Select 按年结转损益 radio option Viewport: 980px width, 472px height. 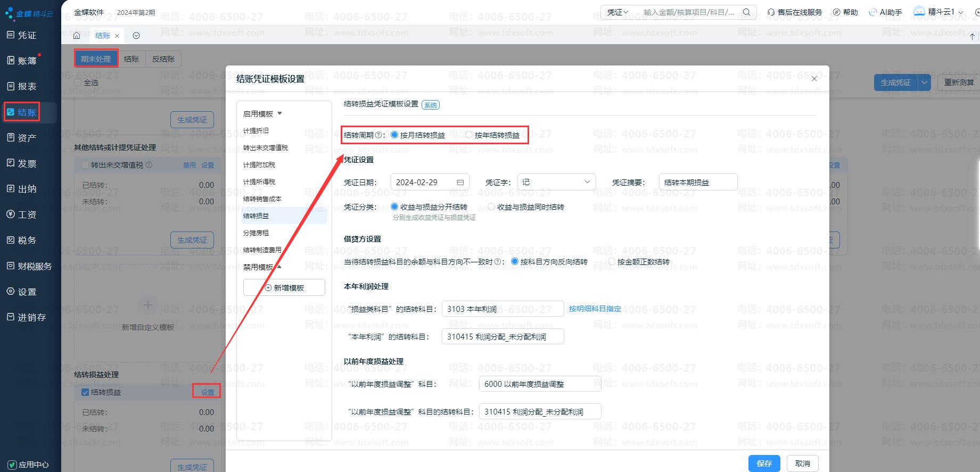tap(469, 135)
